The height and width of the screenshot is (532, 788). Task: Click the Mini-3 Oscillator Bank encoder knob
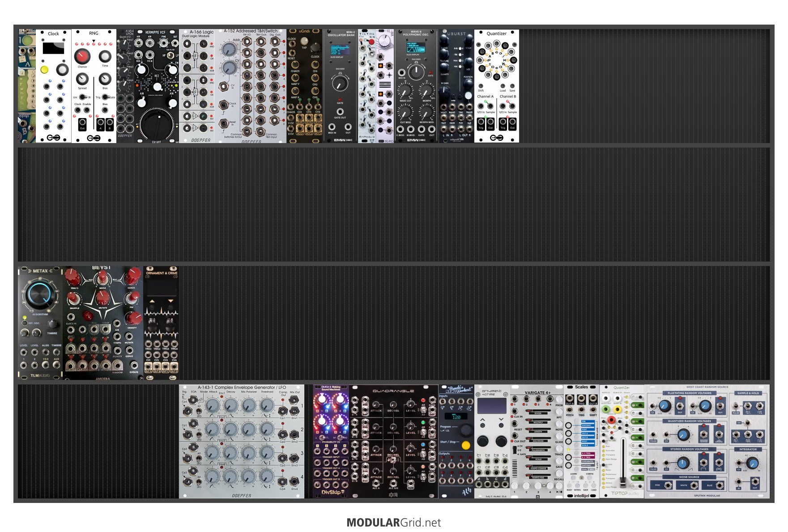tap(340, 83)
